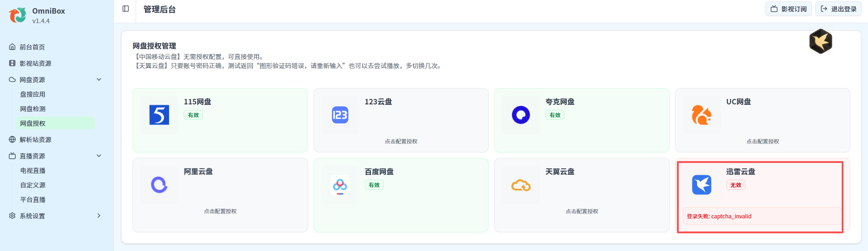Click the 退出登录 button
This screenshot has width=868, height=251.
[838, 9]
